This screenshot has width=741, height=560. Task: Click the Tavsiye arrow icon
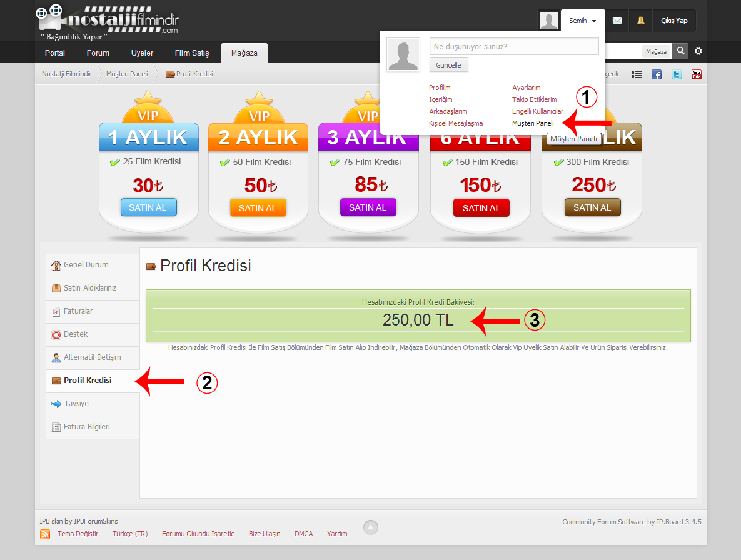coord(56,404)
